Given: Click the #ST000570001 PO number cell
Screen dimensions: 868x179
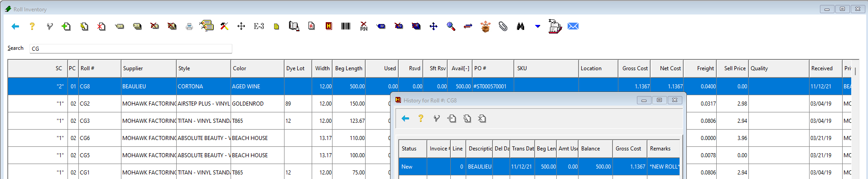Looking at the screenshot, I should pos(492,87).
